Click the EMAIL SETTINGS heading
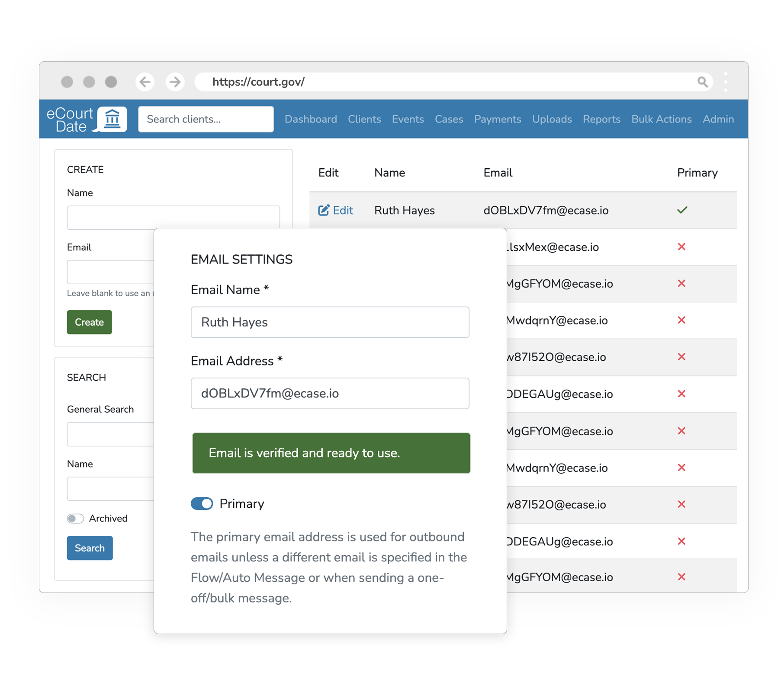 (x=241, y=259)
